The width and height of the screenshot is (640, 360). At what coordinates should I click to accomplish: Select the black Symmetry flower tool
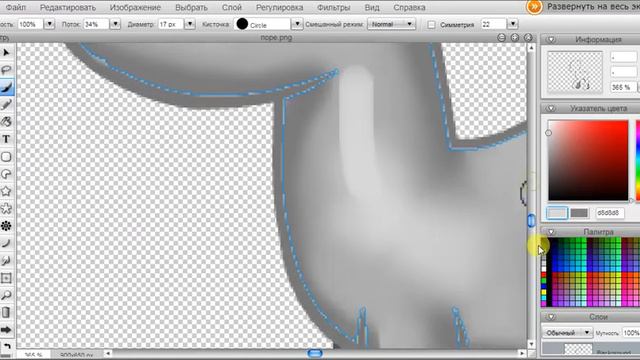tap(6, 226)
